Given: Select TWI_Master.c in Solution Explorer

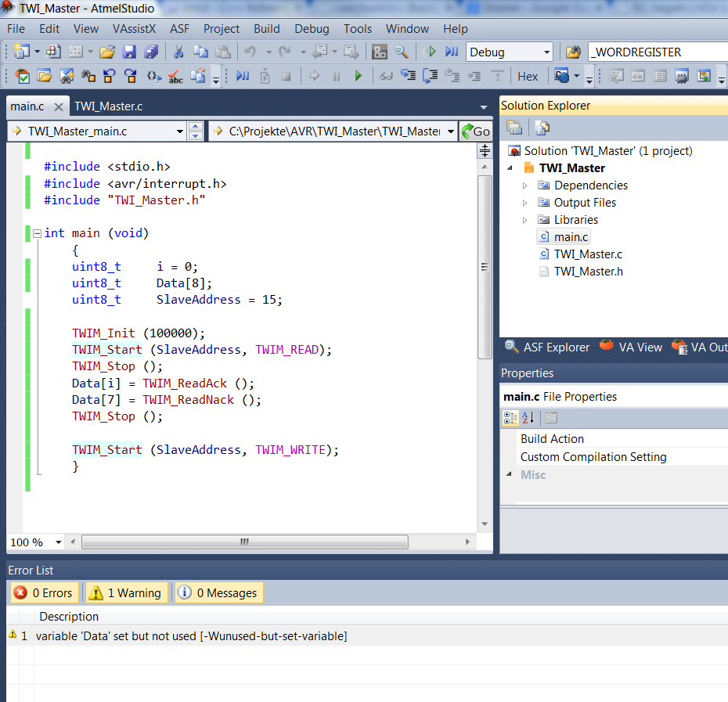Looking at the screenshot, I should (580, 254).
